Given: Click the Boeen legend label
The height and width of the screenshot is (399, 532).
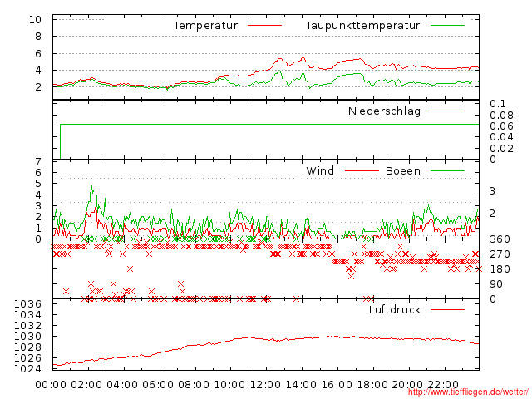Looking at the screenshot, I should 403,170.
